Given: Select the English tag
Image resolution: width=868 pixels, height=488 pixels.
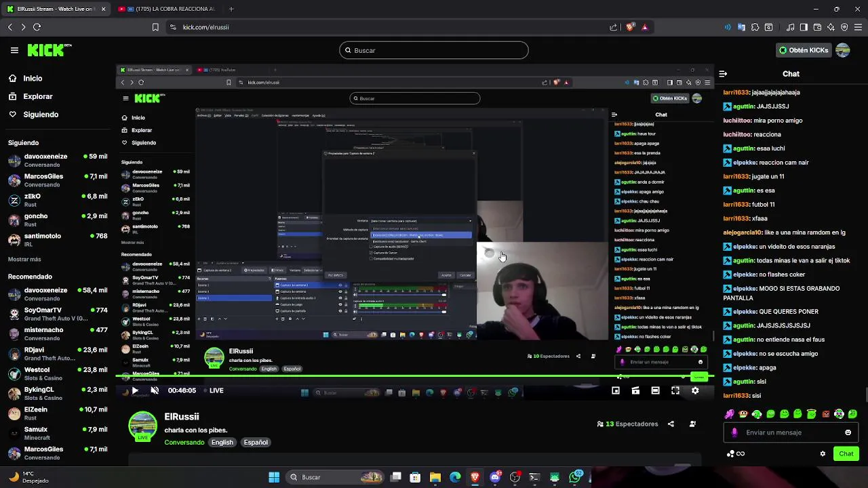Looking at the screenshot, I should pyautogui.click(x=222, y=443).
